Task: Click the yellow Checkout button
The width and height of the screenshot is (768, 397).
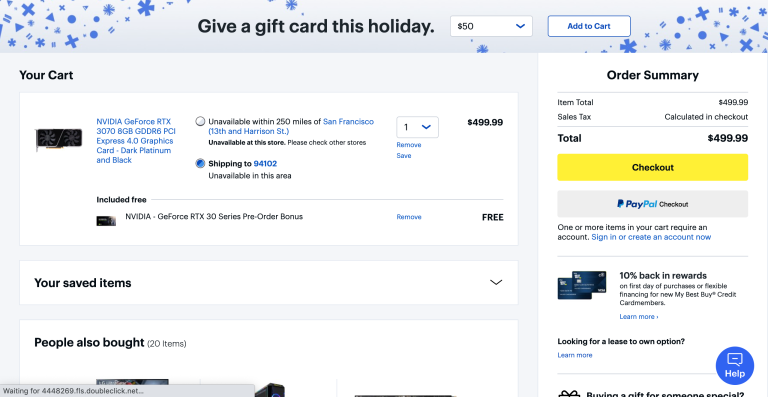Action: (x=652, y=167)
